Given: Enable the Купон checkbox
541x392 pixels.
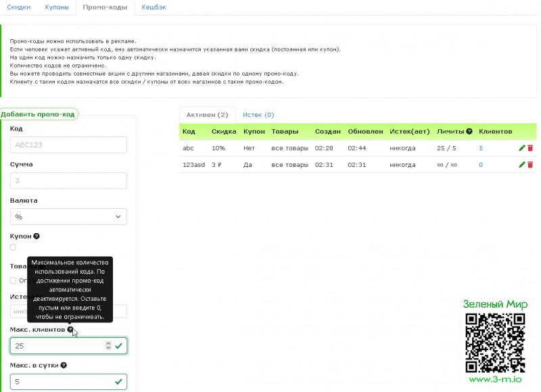Looking at the screenshot, I should pyautogui.click(x=14, y=247).
